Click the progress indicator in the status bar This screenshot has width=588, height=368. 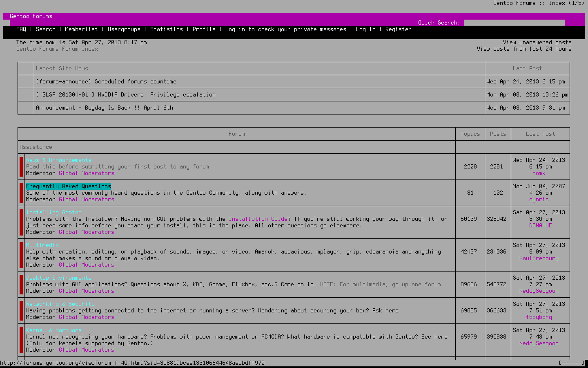point(572,363)
